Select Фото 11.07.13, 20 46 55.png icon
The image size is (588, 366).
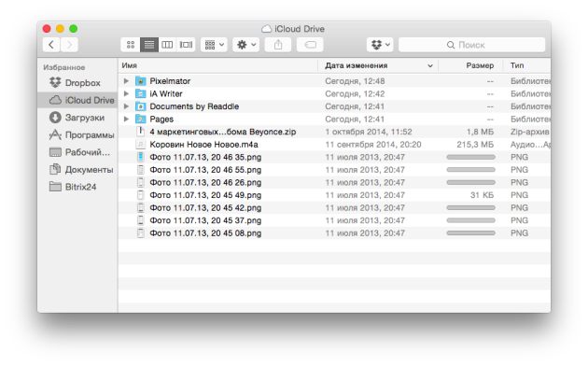tap(141, 170)
